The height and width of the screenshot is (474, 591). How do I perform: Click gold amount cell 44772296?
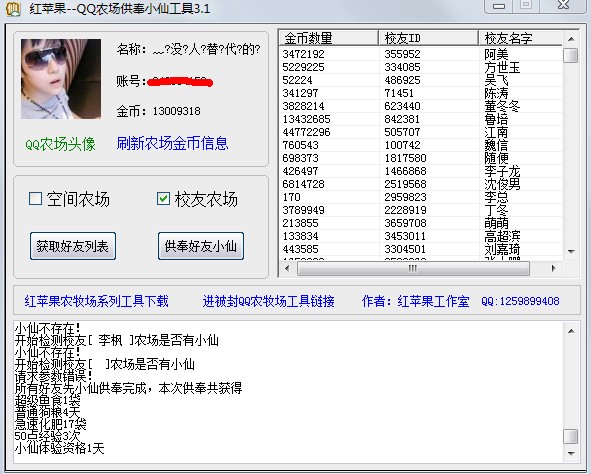coord(306,132)
